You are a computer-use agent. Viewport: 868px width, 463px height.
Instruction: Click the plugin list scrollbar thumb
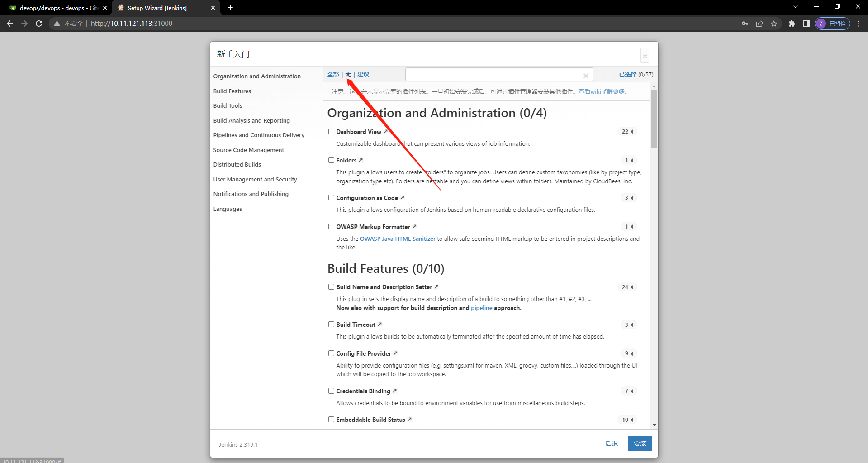coord(654,119)
